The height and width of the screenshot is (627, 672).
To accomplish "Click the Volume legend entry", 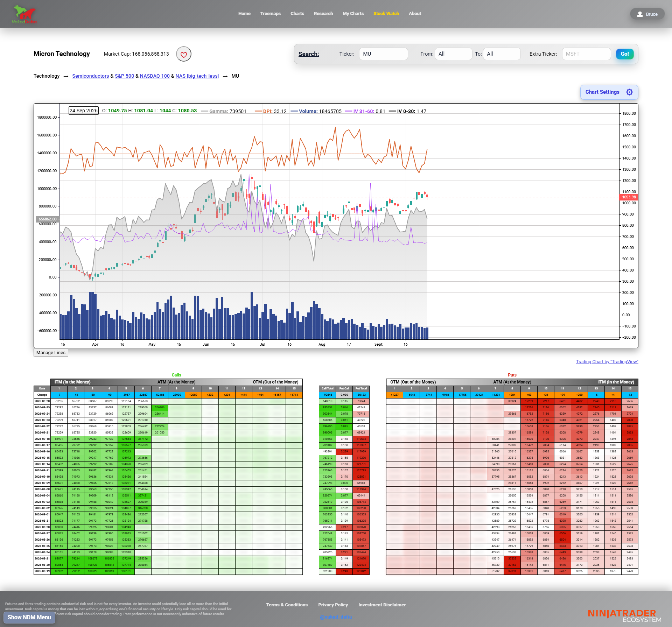I will tap(316, 111).
